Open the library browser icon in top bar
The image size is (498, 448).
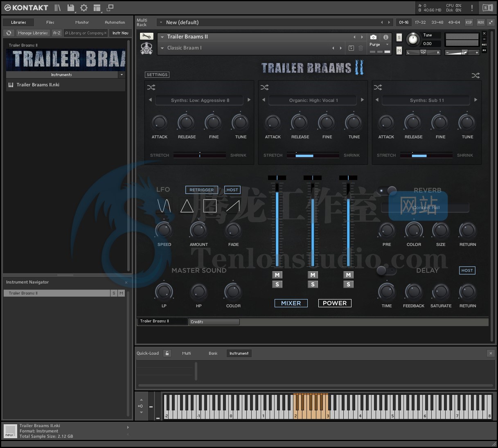[x=58, y=8]
